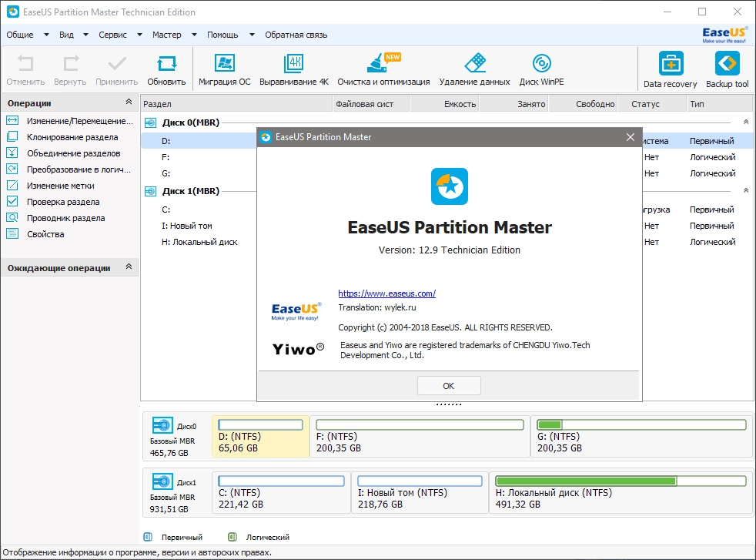Select Изменение/Перемещение operation

tap(69, 121)
